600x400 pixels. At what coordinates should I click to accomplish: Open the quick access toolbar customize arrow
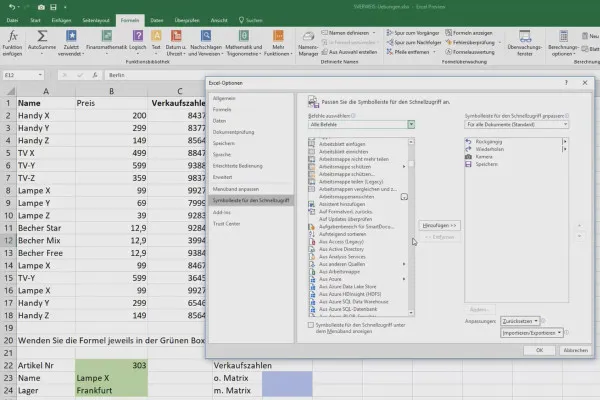65,7
